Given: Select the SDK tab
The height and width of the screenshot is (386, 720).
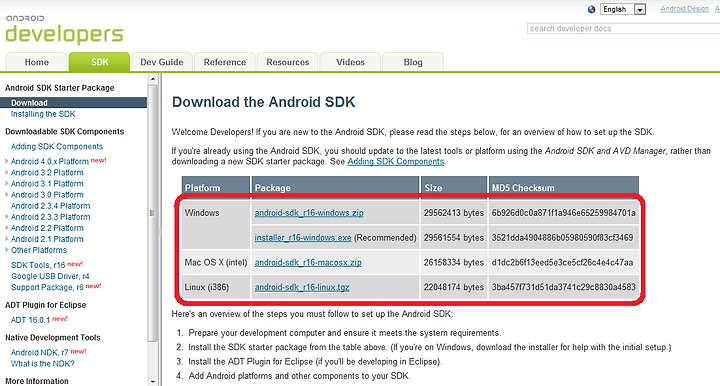Looking at the screenshot, I should [x=100, y=62].
